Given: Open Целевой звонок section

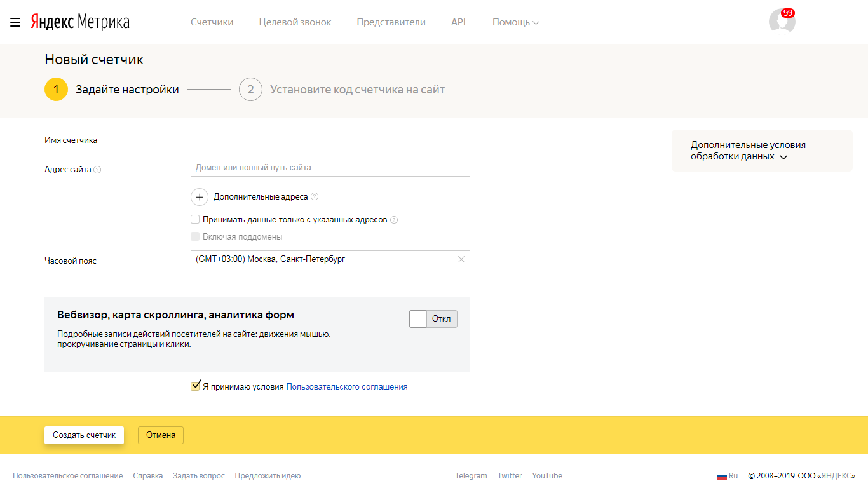Looking at the screenshot, I should pos(295,22).
